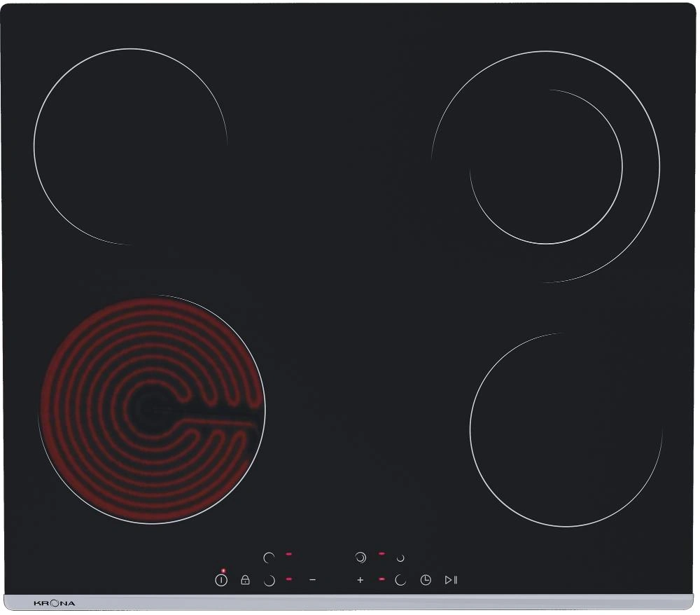Click the red power LED above power button
Viewport: 700px width, 615px height.
(223, 571)
